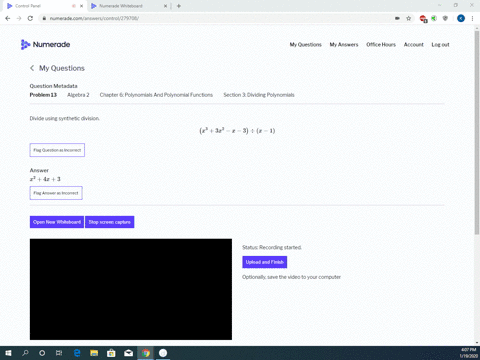This screenshot has height=360, width=480.
Task: Open the Windows Start menu
Action: point(8,353)
